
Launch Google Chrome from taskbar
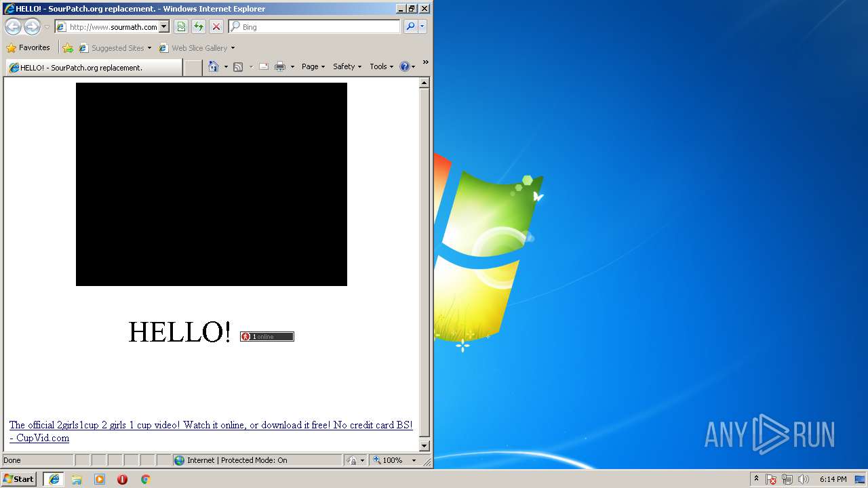point(145,479)
